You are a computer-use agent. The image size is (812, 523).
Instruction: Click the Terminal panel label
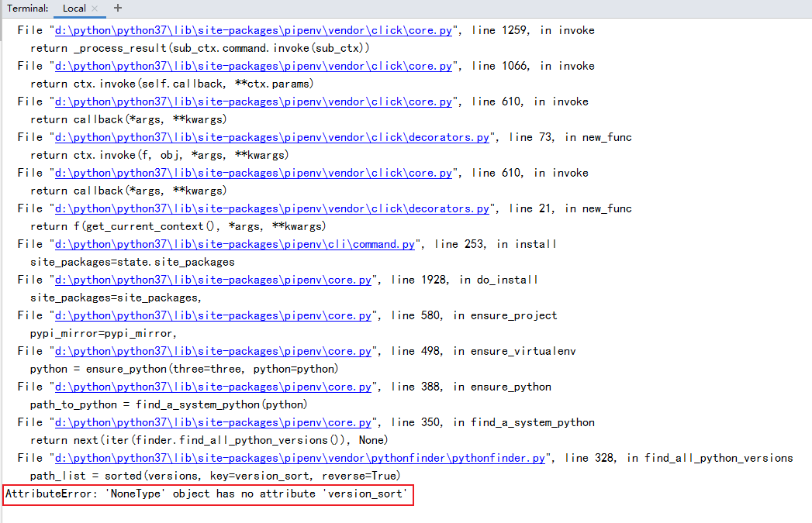[x=27, y=9]
